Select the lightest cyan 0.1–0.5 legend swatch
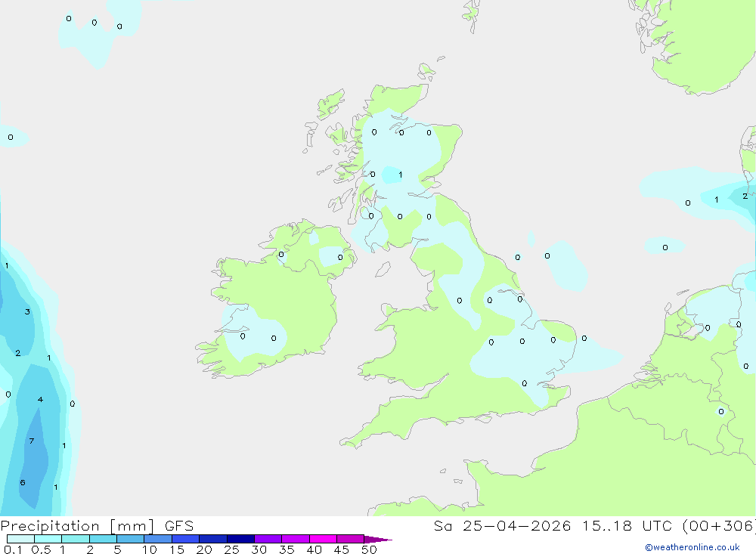Viewport: 756px width, 554px height. click(20, 539)
